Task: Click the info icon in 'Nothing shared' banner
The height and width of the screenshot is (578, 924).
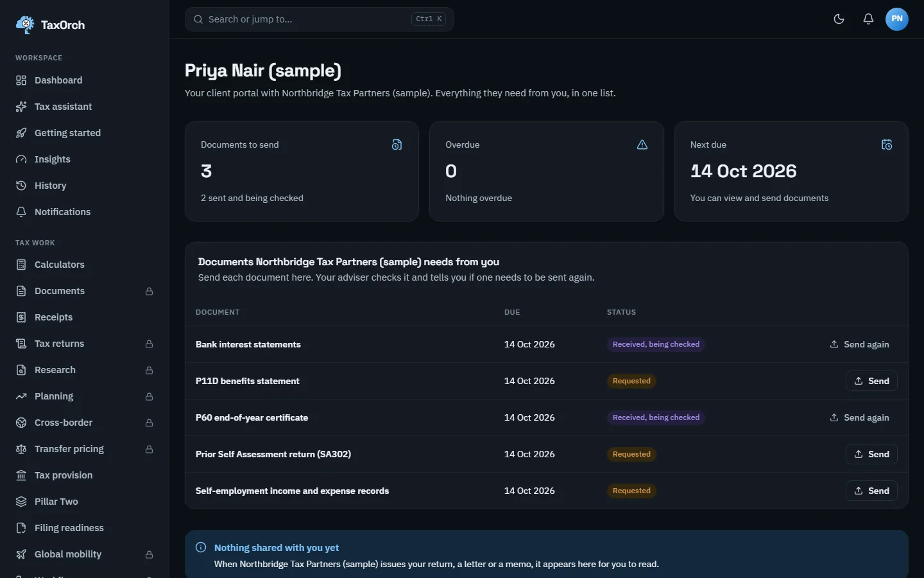Action: (x=201, y=547)
